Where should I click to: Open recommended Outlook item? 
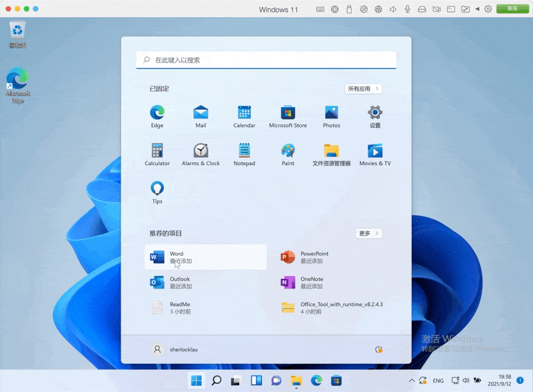tap(205, 282)
